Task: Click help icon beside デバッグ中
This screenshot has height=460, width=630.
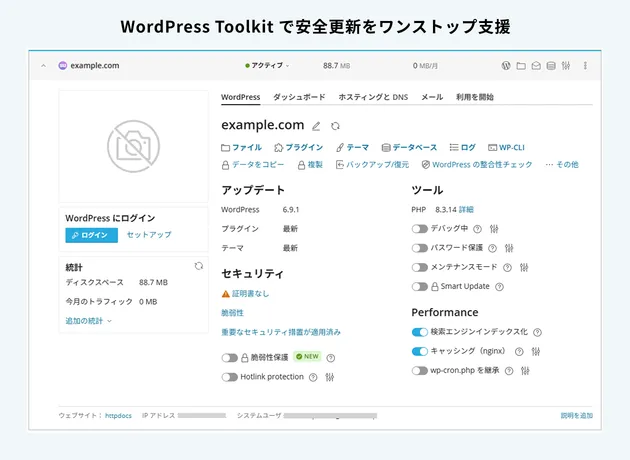Action: coord(477,229)
